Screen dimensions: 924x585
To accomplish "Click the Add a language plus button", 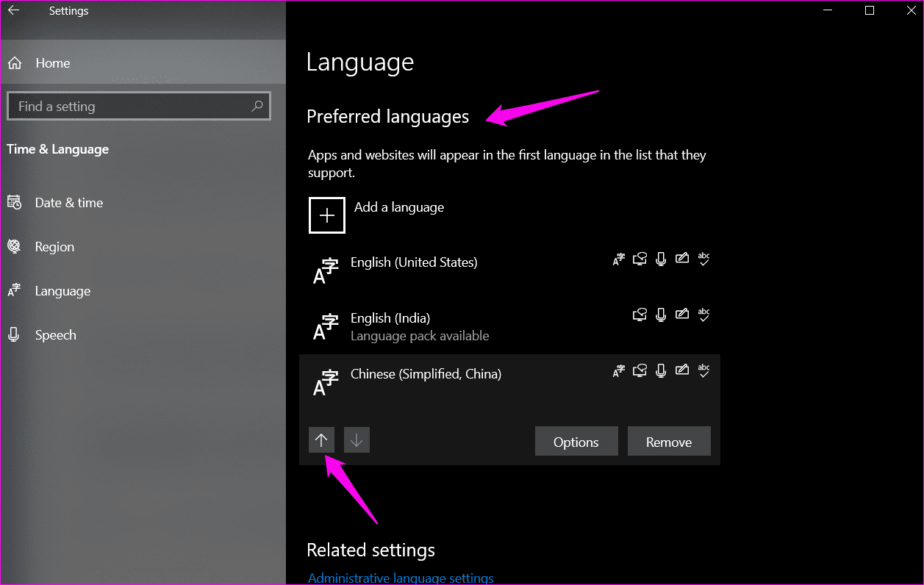I will coord(327,215).
